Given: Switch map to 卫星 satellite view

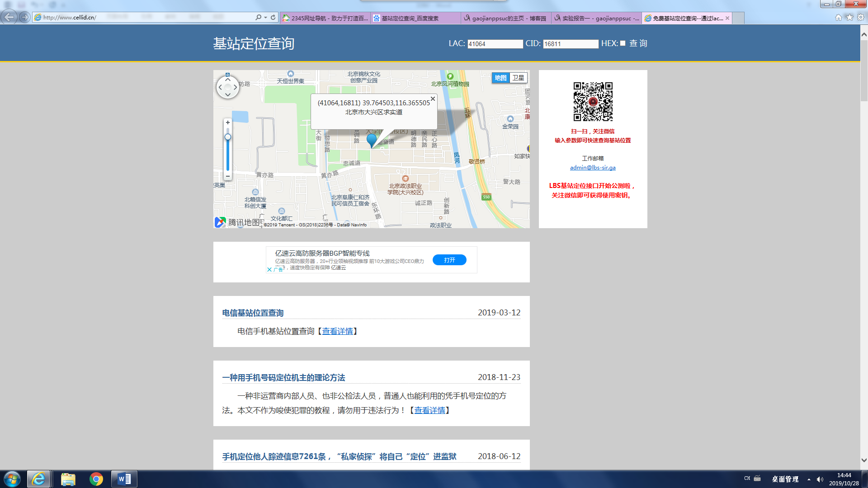Looking at the screenshot, I should click(518, 78).
